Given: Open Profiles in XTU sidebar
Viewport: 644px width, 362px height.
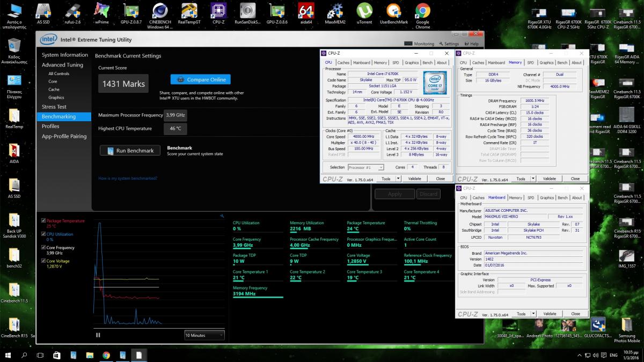Looking at the screenshot, I should (50, 126).
